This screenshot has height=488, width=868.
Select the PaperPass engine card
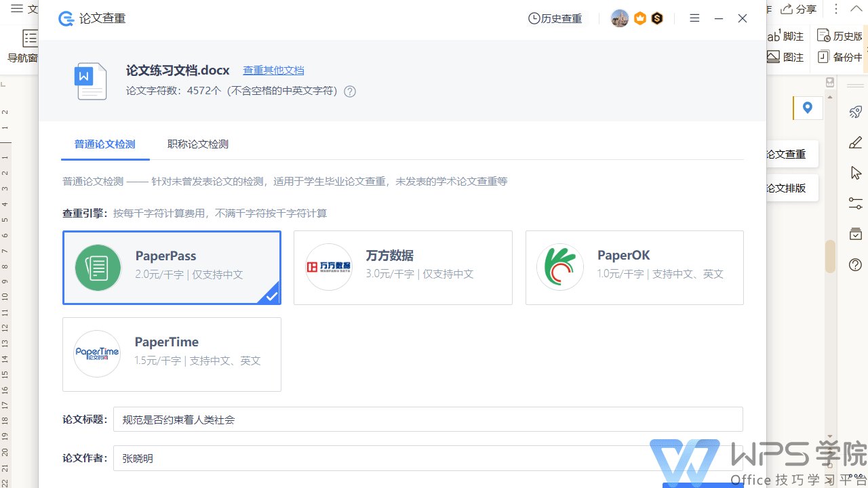[172, 268]
